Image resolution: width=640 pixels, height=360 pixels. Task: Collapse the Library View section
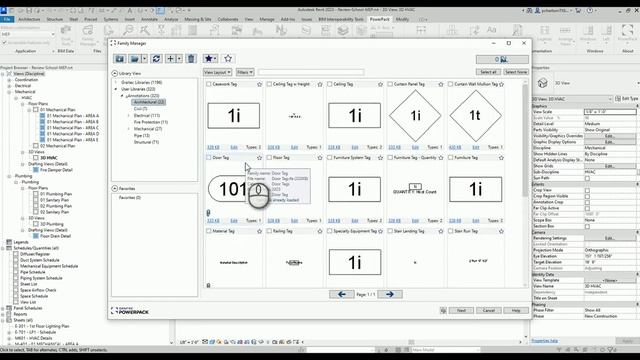coord(115,73)
